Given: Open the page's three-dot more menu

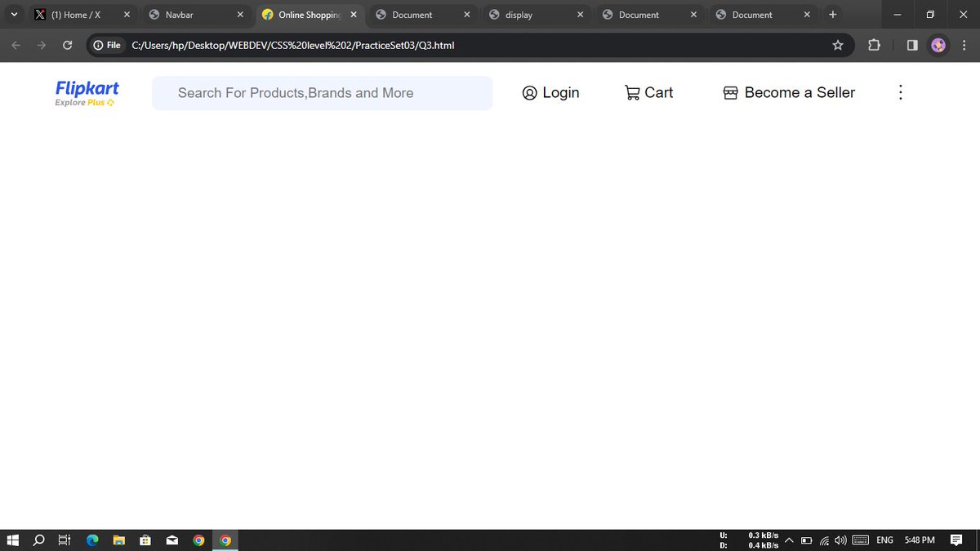Looking at the screenshot, I should tap(900, 93).
